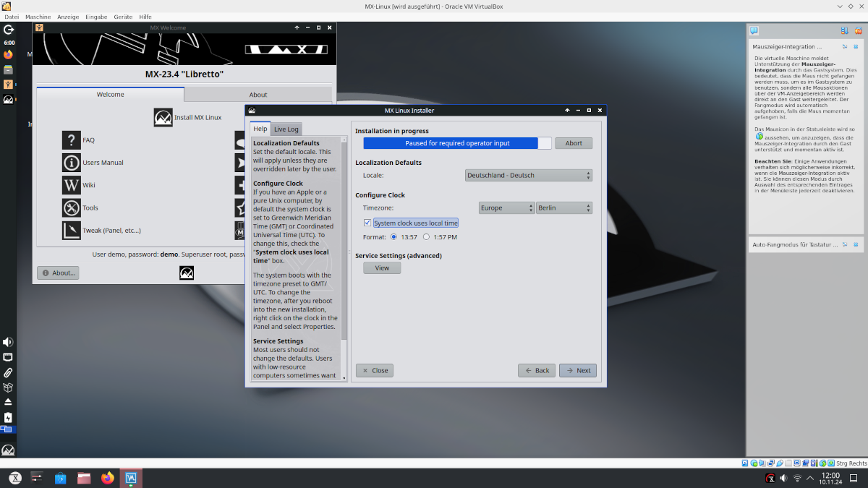This screenshot has height=488, width=868.
Task: Open the Europe timezone region dropdown
Action: point(507,207)
